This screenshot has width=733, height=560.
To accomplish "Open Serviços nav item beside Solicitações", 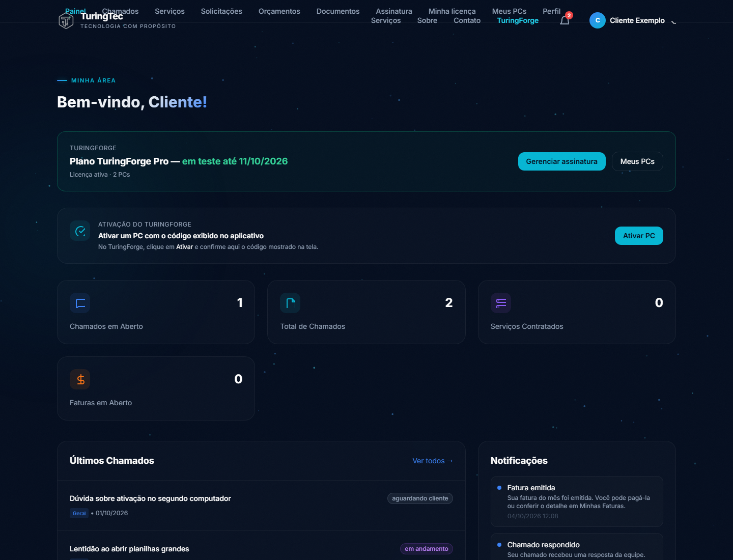I will coord(170,11).
